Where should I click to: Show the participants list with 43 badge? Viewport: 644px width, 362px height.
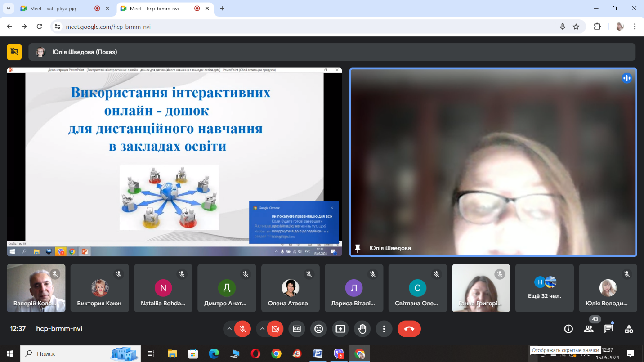click(x=589, y=329)
